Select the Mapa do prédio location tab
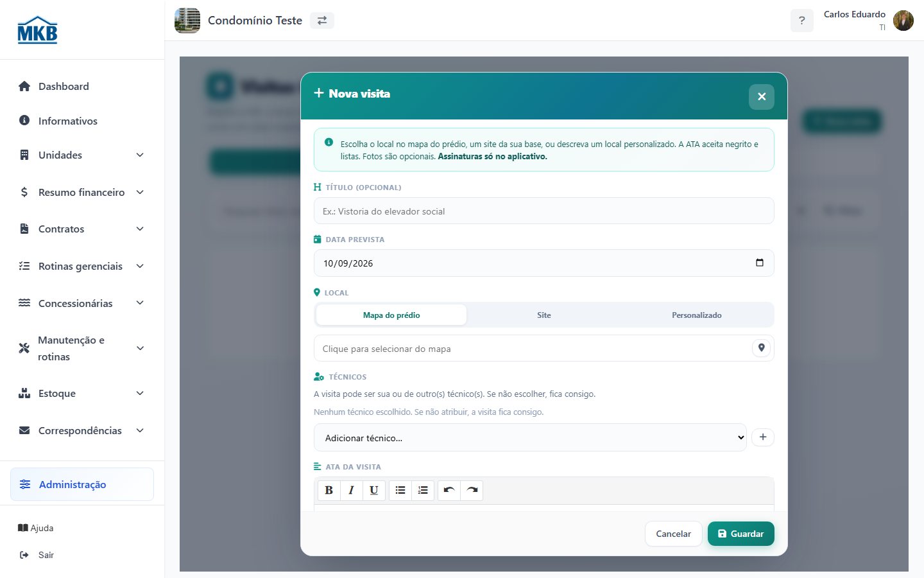924x578 pixels. (x=391, y=315)
